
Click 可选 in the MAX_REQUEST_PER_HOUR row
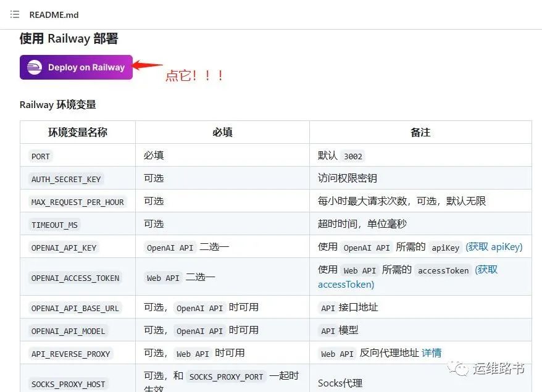(x=154, y=201)
